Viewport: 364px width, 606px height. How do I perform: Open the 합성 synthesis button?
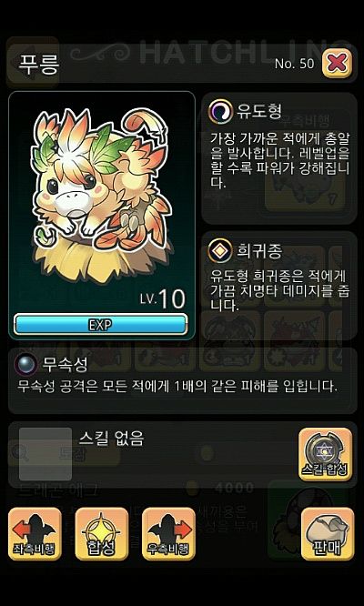102,534
